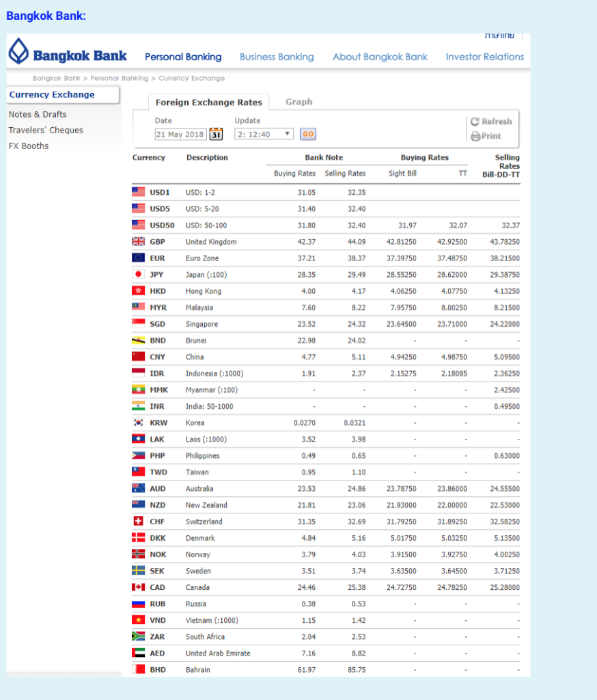Click USD50 TT rate 32.07

point(458,225)
